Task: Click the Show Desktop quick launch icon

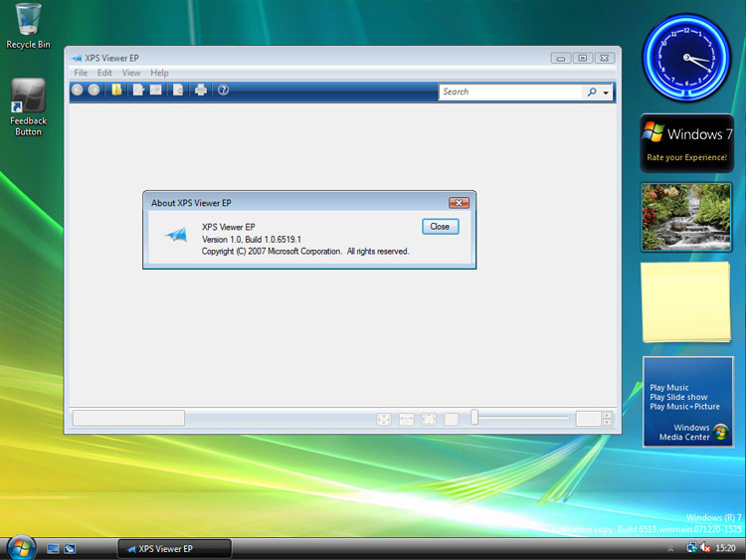Action: 53,549
